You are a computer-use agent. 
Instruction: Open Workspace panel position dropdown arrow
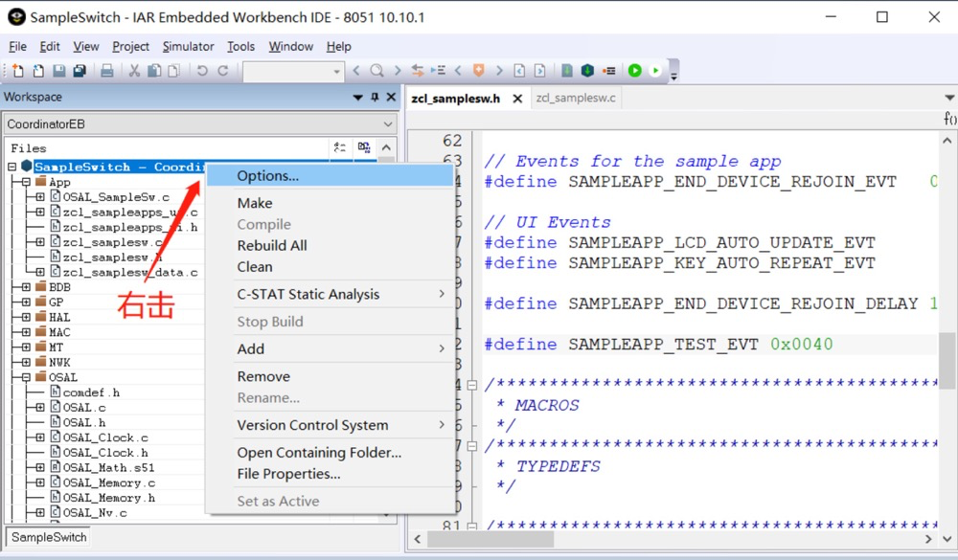(x=357, y=97)
